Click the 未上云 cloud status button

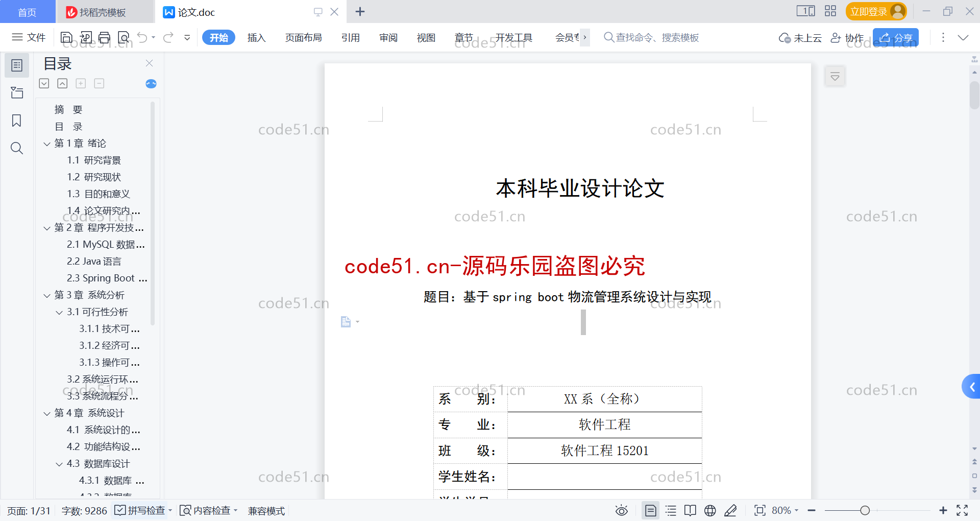click(x=800, y=38)
